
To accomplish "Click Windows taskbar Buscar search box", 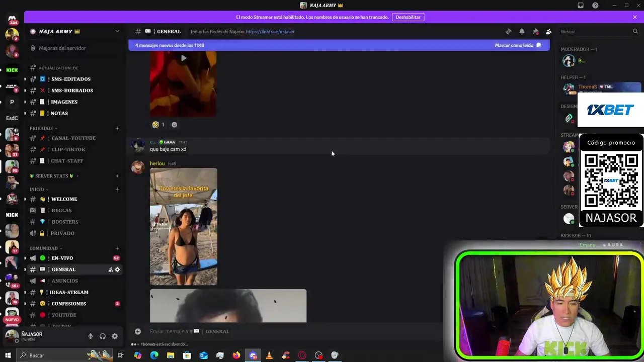I will [64, 355].
